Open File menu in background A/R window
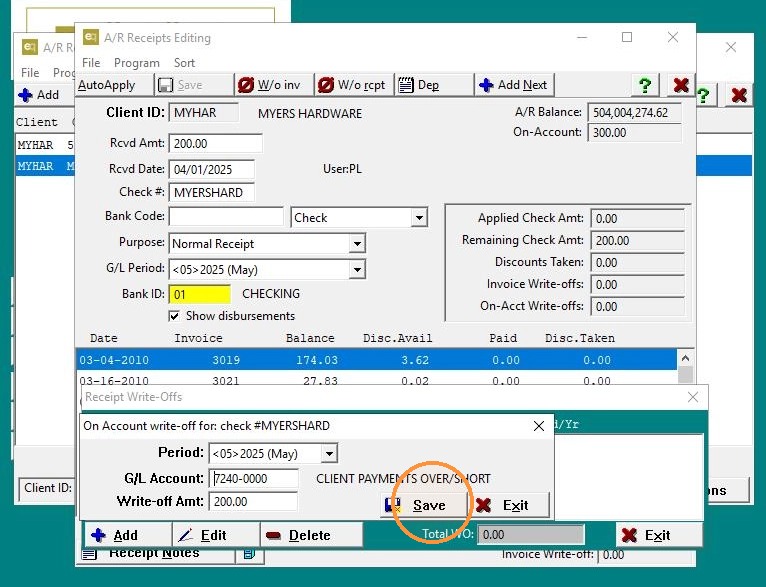The height and width of the screenshot is (587, 766). point(30,72)
